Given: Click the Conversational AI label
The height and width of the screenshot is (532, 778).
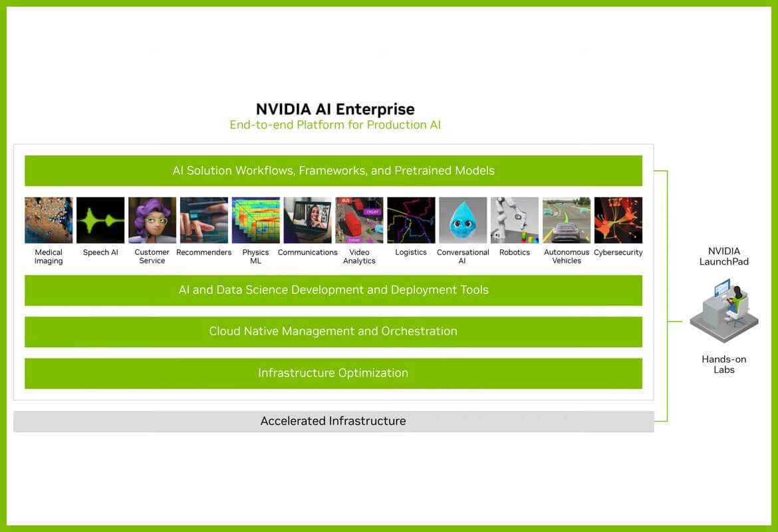Looking at the screenshot, I should pyautogui.click(x=463, y=257).
